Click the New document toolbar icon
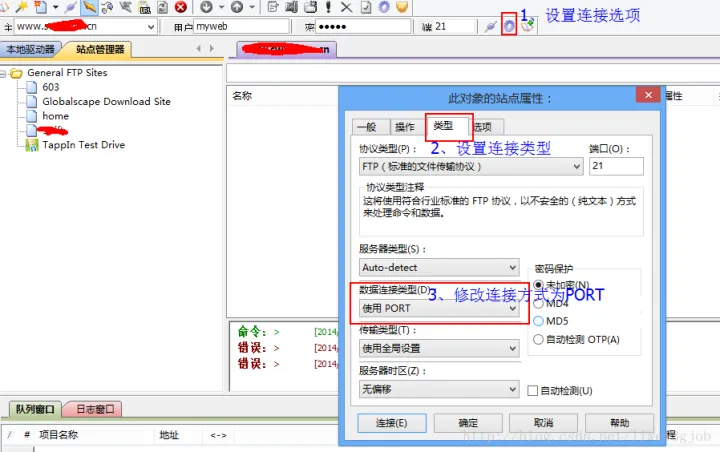720x452 pixels. [40, 6]
